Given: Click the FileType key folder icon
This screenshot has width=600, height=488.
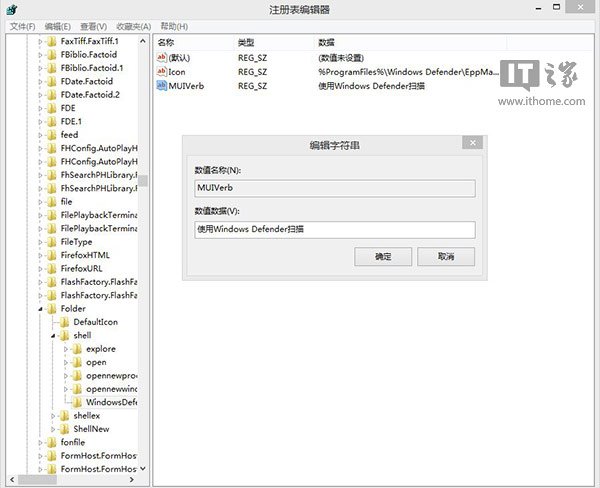Looking at the screenshot, I should pos(51,242).
